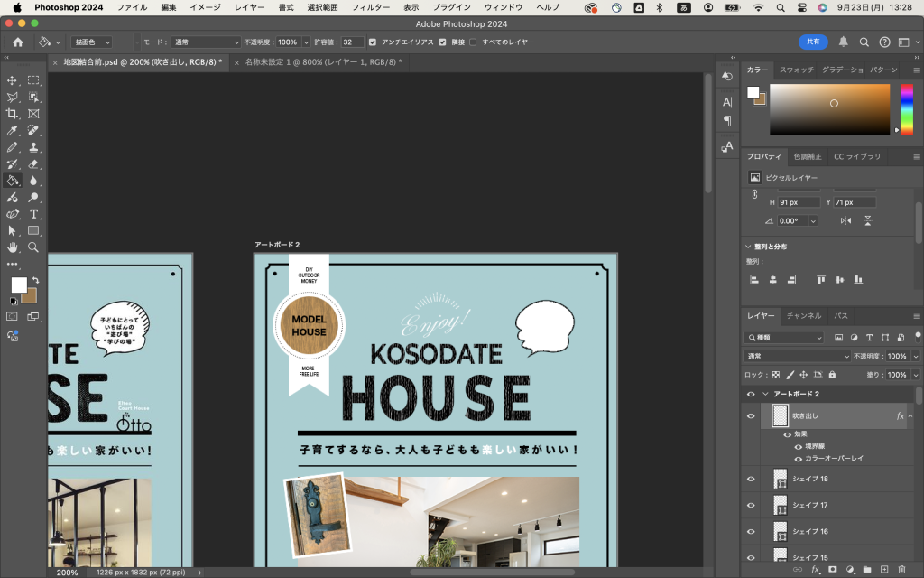Select the Horizontal Type tool
The height and width of the screenshot is (578, 924).
[33, 214]
